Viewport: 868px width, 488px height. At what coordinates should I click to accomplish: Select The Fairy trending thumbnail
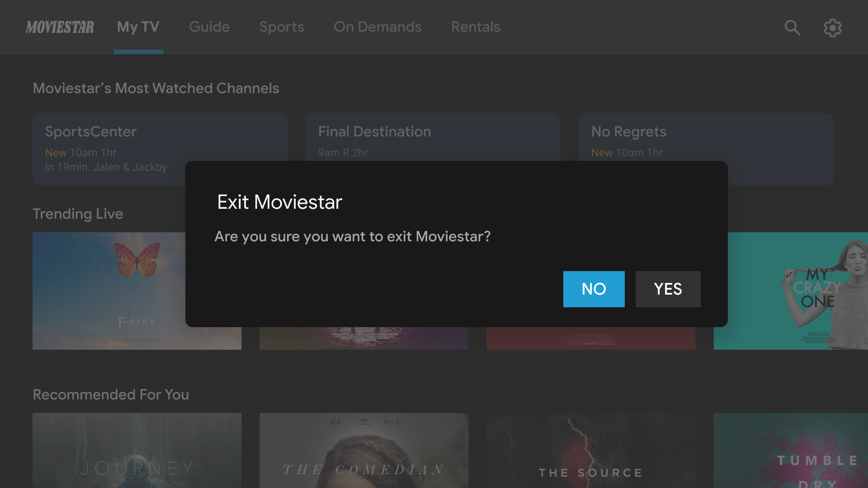[137, 291]
